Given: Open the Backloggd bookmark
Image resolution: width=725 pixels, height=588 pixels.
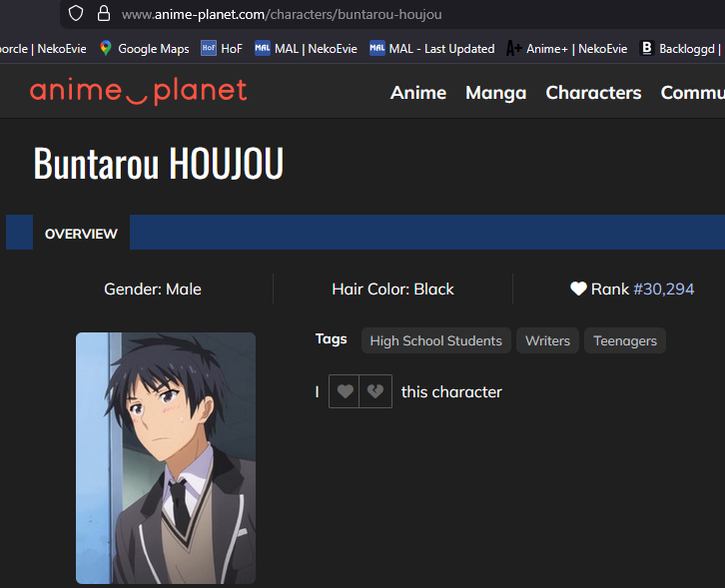Looking at the screenshot, I should coord(680,49).
